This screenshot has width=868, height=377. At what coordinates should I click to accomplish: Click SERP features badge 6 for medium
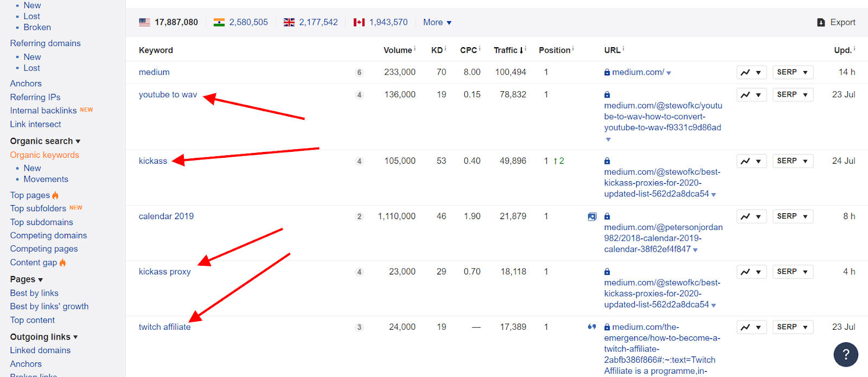click(359, 72)
